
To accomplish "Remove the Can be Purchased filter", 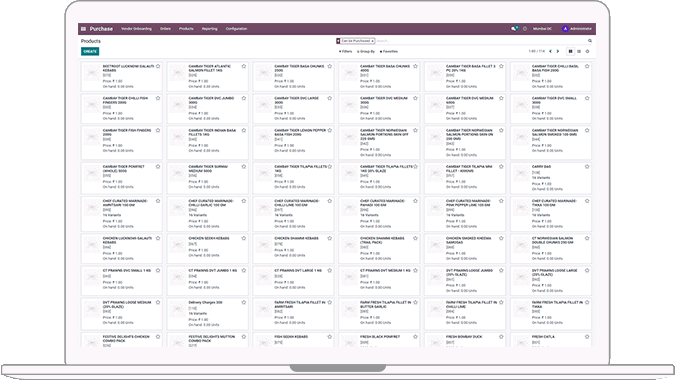I will [x=372, y=41].
